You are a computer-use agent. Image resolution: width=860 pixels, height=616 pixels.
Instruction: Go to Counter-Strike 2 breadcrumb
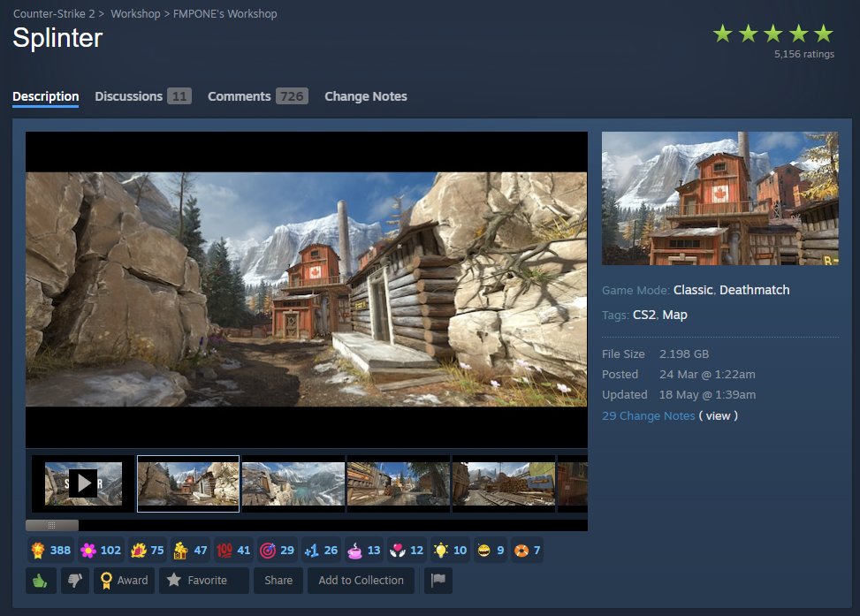pyautogui.click(x=54, y=14)
